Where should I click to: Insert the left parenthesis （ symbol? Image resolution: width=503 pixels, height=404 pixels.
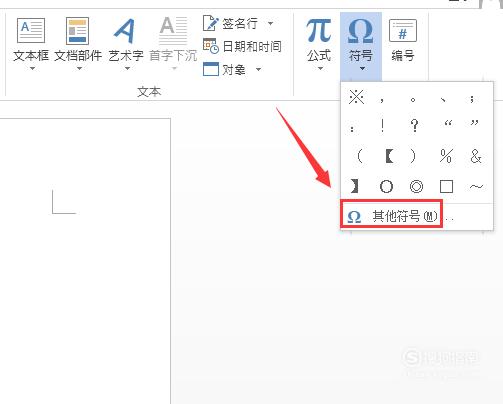pos(359,156)
